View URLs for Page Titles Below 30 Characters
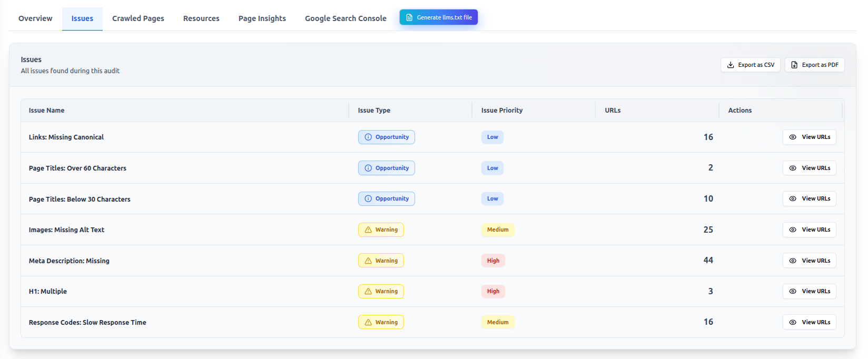The height and width of the screenshot is (359, 868). [x=809, y=198]
